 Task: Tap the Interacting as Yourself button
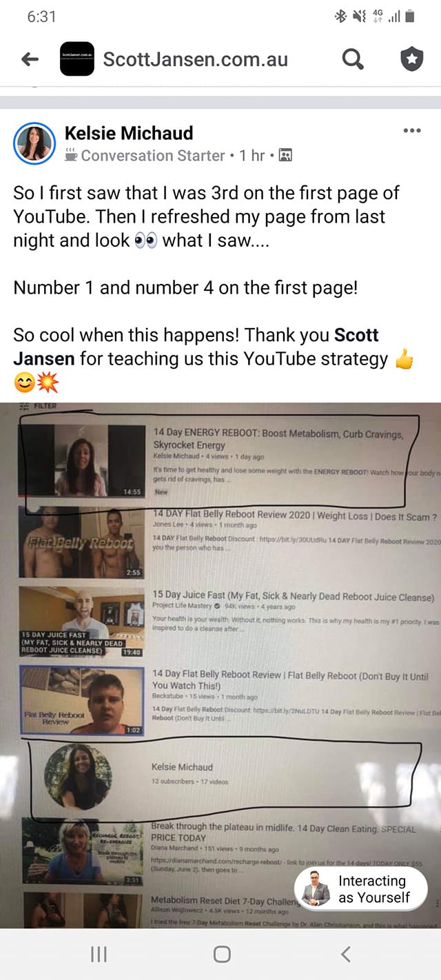tap(361, 889)
